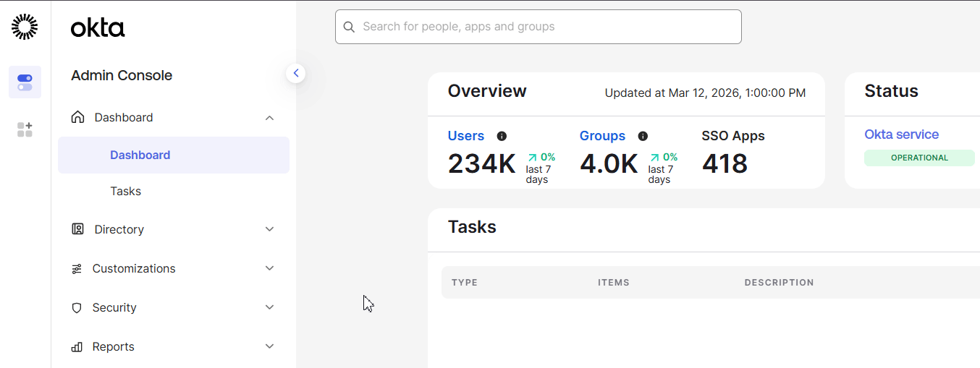
Task: Focus the people, apps and groups search field
Action: 538,27
